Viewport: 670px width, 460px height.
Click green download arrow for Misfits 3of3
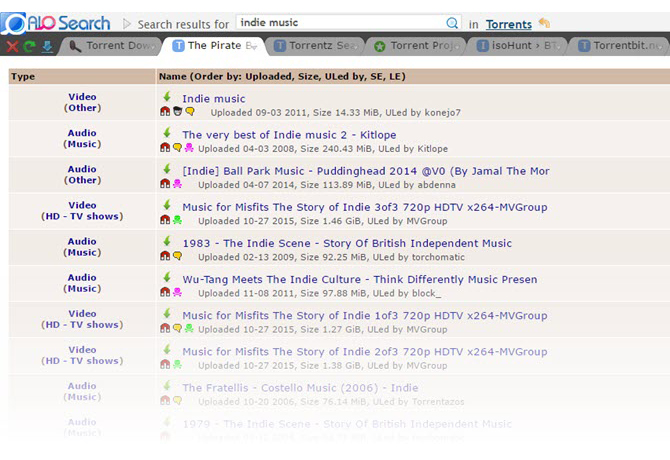[167, 205]
